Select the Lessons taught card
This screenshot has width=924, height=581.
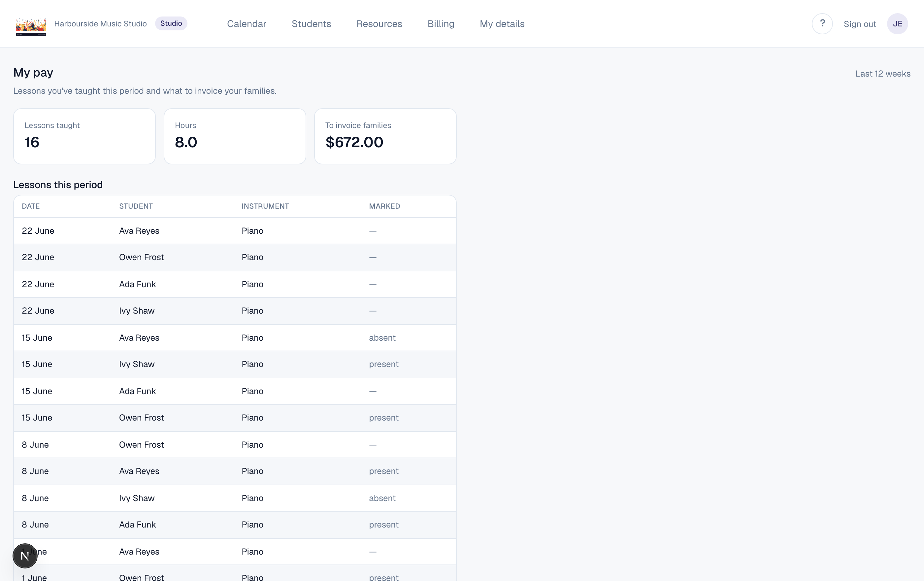point(84,136)
